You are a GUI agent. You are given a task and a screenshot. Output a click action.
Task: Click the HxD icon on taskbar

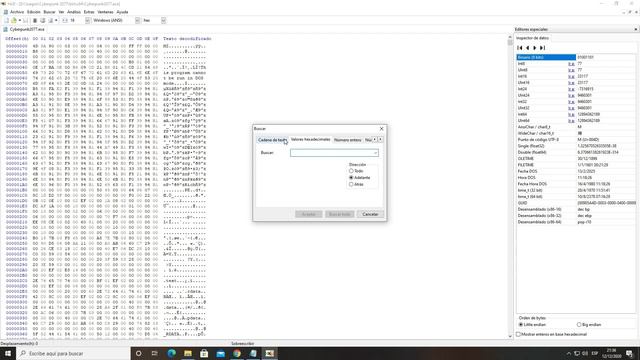coord(269,353)
